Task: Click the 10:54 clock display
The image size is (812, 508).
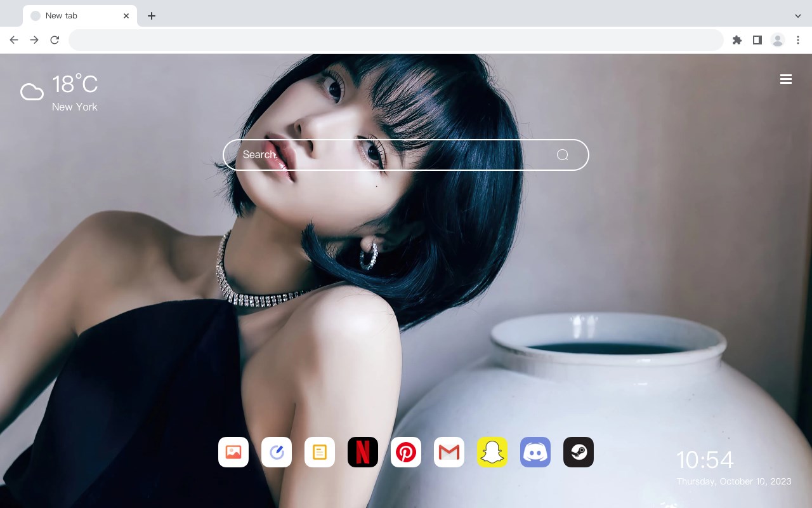Action: [705, 460]
